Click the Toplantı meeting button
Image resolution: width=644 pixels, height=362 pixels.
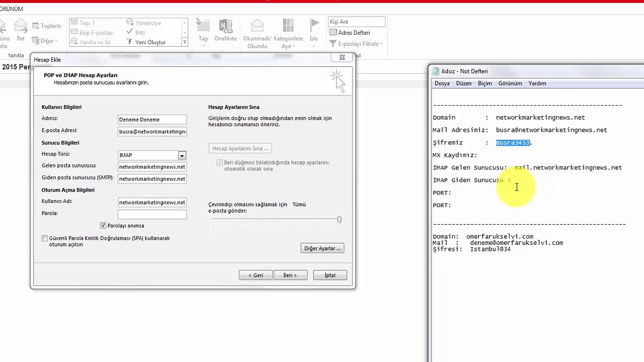tap(47, 26)
